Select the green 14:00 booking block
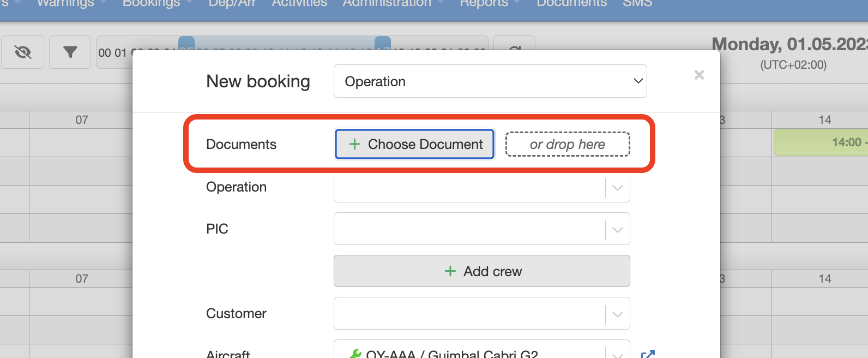Screen dimensions: 868x358 coord(821,142)
